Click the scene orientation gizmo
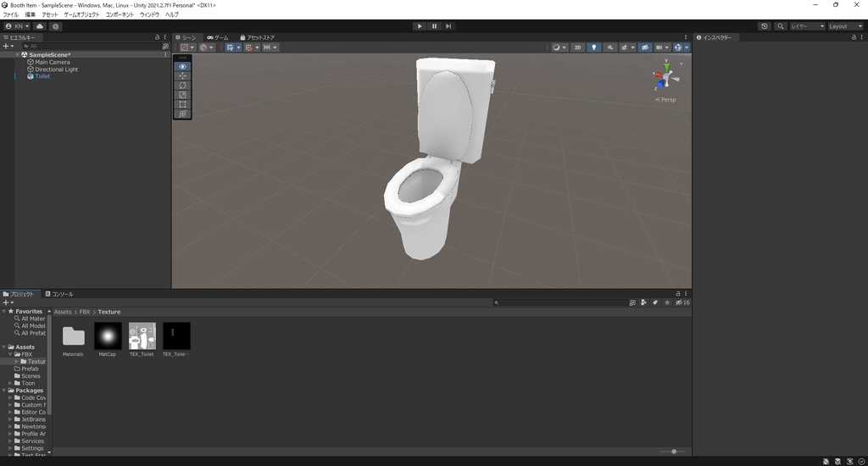The image size is (868, 466). tap(666, 77)
